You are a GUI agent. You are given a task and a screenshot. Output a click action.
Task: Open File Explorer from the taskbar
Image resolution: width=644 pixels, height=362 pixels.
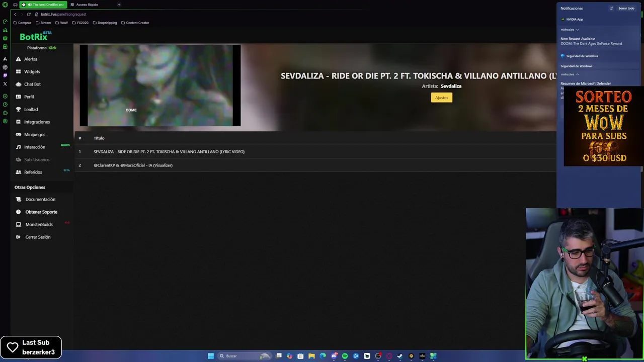pyautogui.click(x=311, y=356)
